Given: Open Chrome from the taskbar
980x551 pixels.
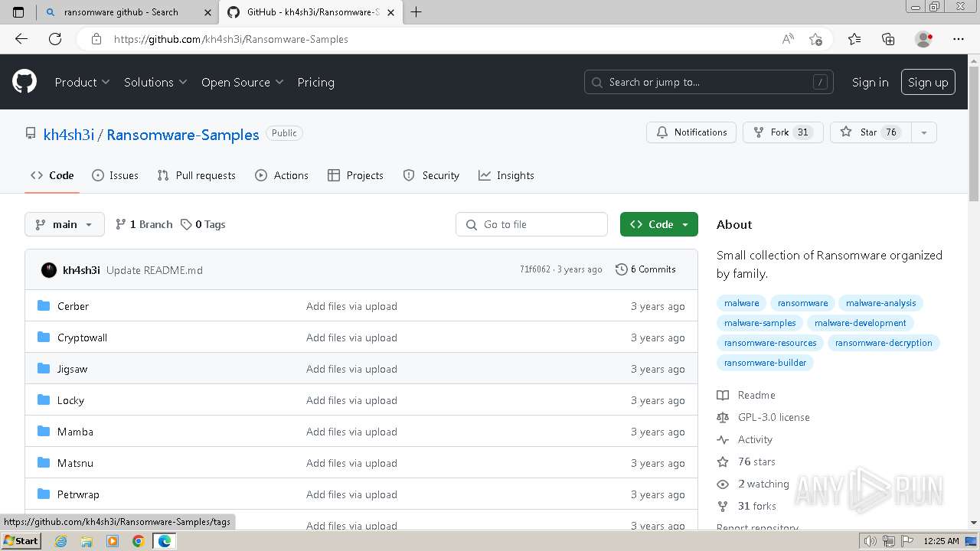Looking at the screenshot, I should pyautogui.click(x=139, y=541).
